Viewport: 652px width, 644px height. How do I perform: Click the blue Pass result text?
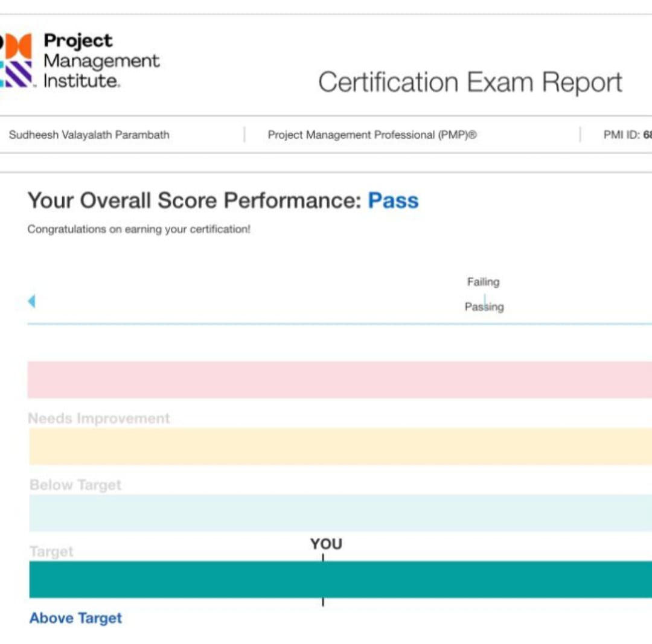[393, 200]
